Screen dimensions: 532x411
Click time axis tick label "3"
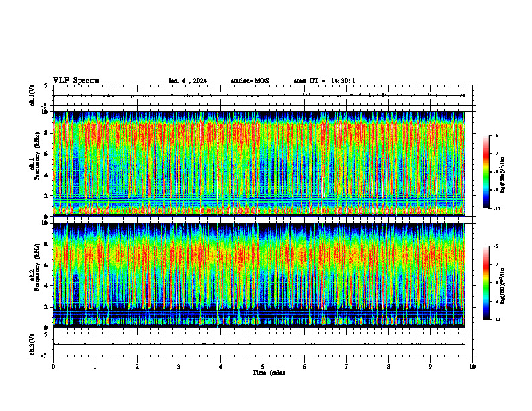pos(179,367)
